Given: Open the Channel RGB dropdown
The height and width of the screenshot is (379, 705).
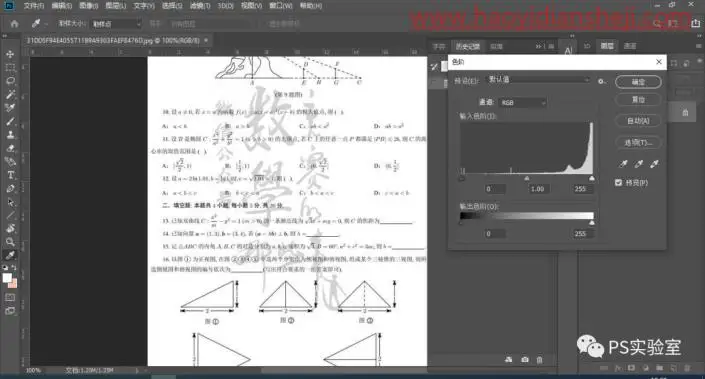Looking at the screenshot, I should (522, 103).
